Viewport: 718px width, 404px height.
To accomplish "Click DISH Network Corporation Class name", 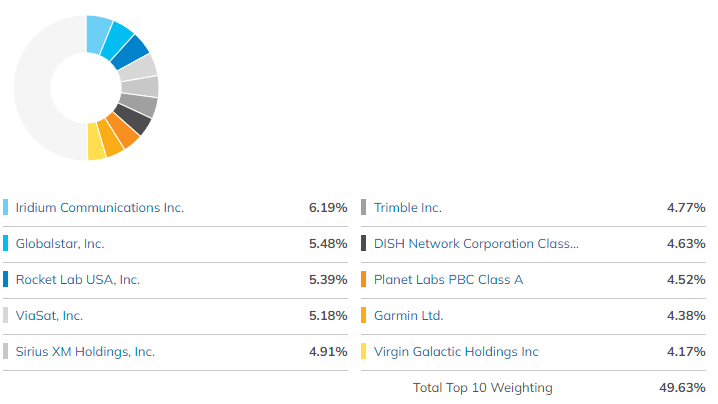I will coord(476,244).
